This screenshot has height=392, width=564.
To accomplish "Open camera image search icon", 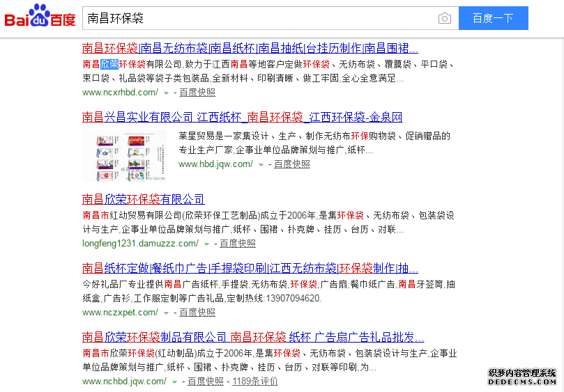I will click(445, 18).
